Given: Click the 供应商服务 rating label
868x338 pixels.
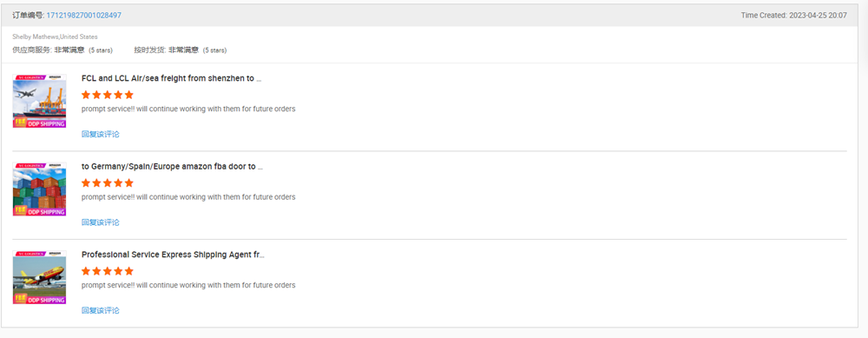Looking at the screenshot, I should point(32,50).
